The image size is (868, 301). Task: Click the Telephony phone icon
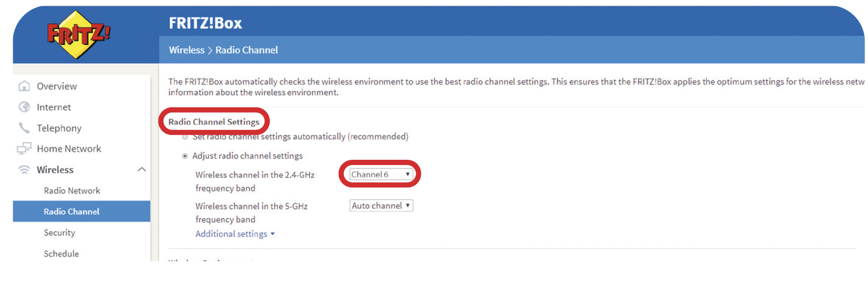click(x=24, y=128)
